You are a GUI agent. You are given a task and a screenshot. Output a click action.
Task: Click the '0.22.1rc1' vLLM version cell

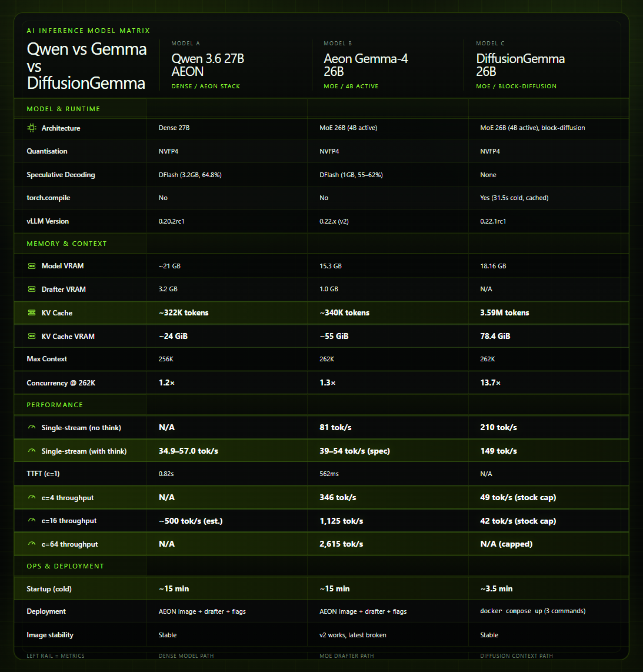click(493, 221)
